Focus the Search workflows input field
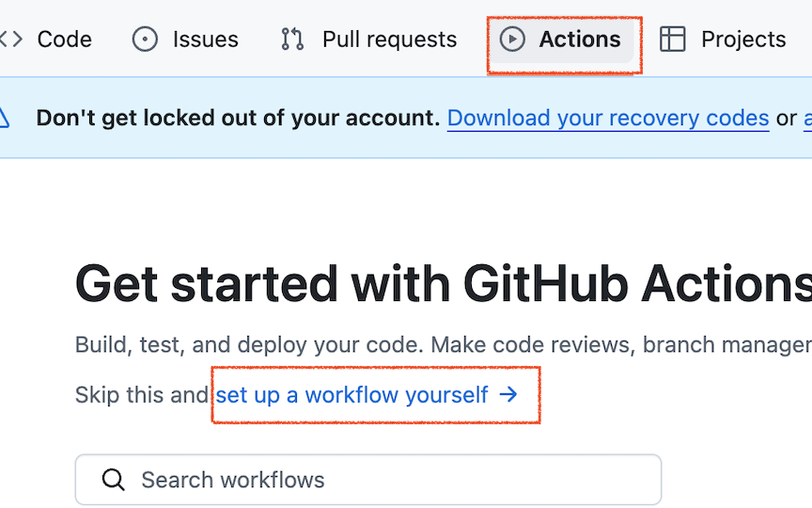812x508 pixels. click(376, 480)
